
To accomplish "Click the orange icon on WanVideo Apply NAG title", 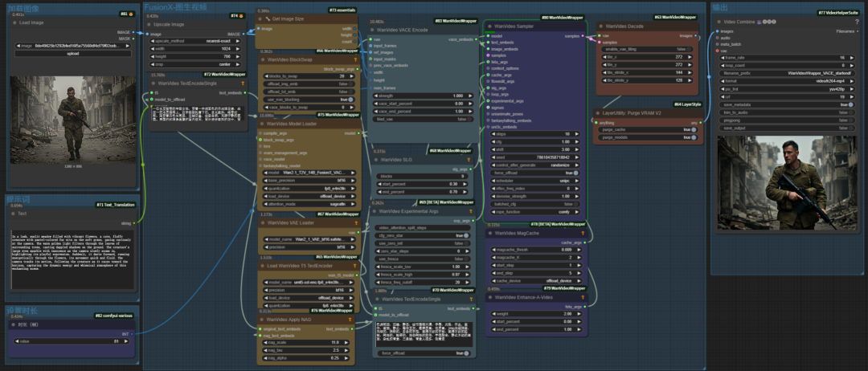I will [350, 319].
